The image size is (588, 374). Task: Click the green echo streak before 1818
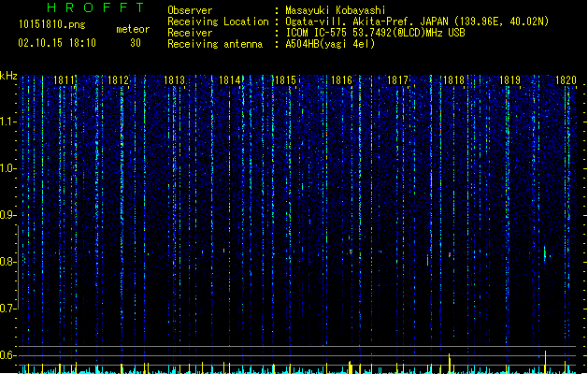point(427,260)
